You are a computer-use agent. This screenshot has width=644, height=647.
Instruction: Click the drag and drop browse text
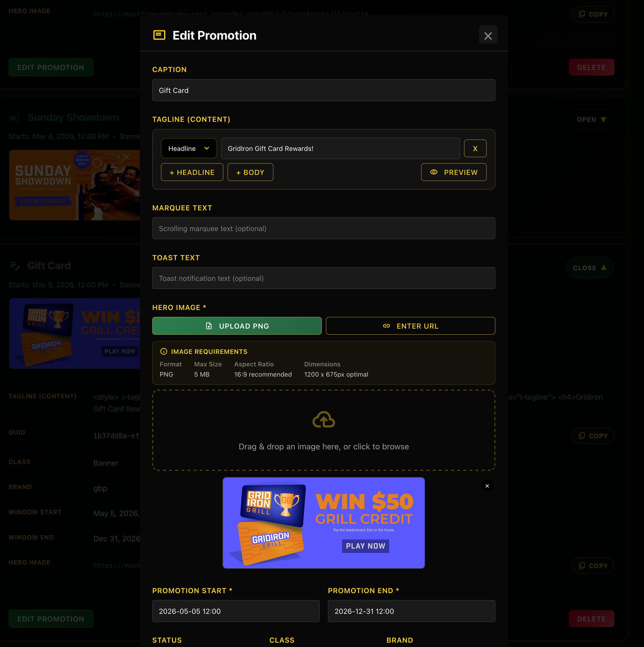pyautogui.click(x=324, y=446)
